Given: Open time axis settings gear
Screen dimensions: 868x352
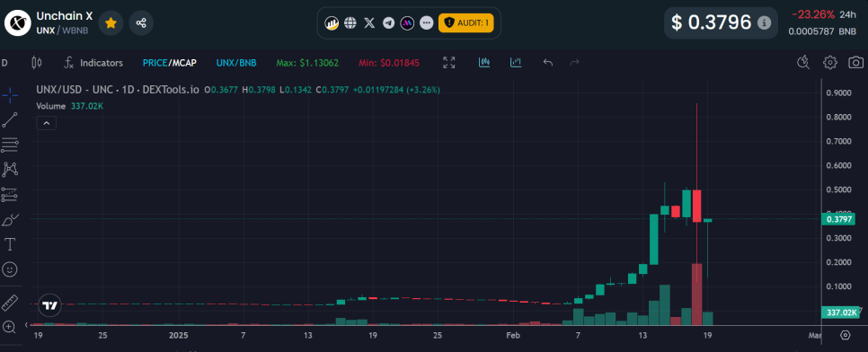Looking at the screenshot, I should coord(845,335).
